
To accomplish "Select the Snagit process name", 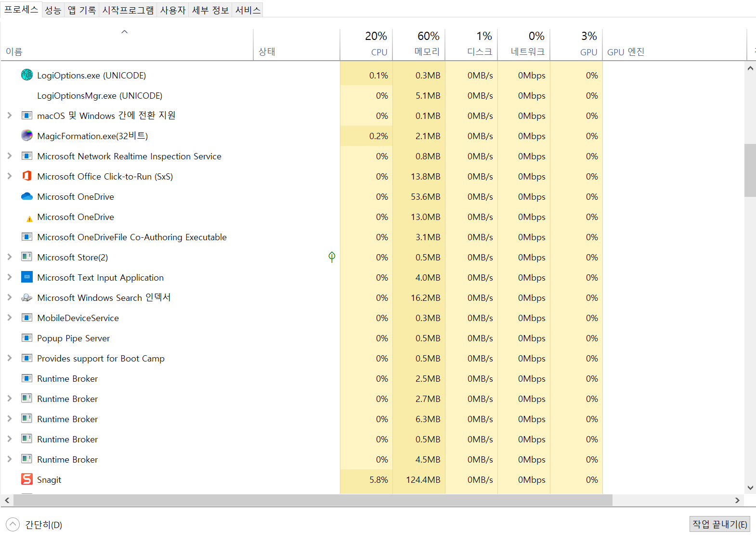I will (x=49, y=480).
